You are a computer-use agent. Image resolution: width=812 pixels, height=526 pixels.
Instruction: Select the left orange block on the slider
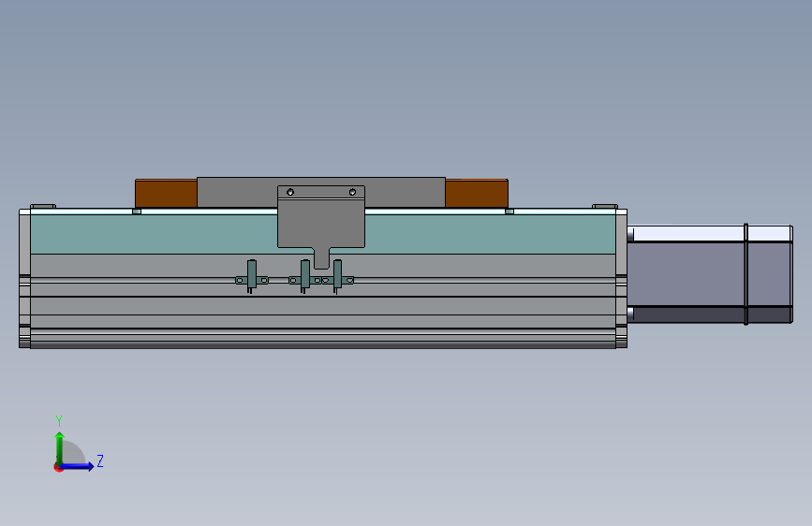click(x=166, y=194)
